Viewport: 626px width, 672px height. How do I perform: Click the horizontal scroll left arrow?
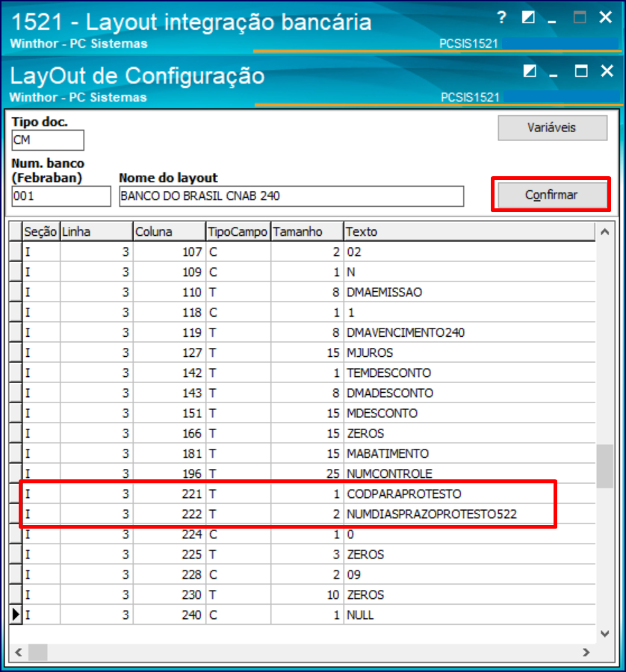click(x=19, y=653)
